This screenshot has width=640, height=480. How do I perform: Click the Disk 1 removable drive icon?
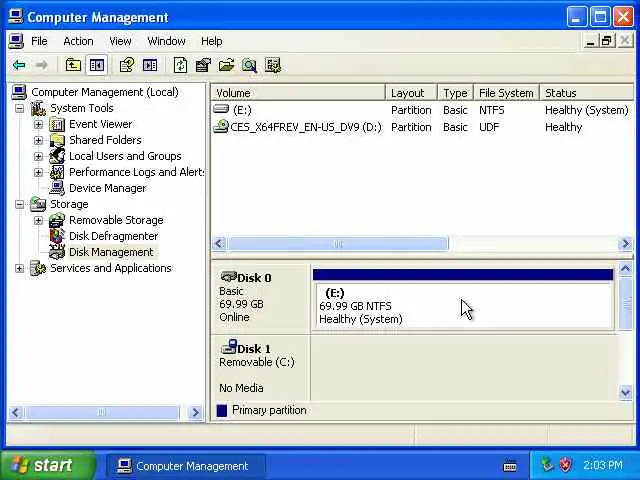coord(229,347)
